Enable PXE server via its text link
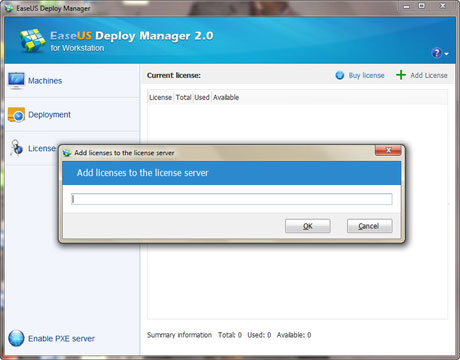This screenshot has width=460, height=360. coord(61,339)
